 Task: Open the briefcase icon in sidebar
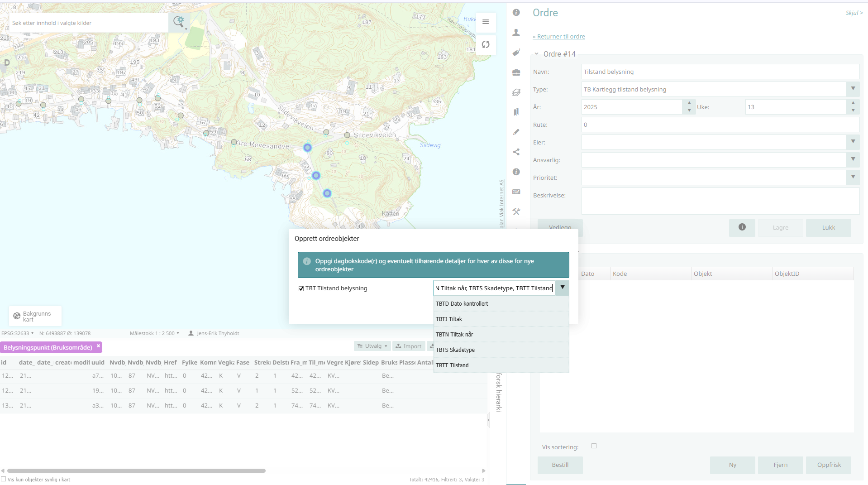(x=516, y=72)
